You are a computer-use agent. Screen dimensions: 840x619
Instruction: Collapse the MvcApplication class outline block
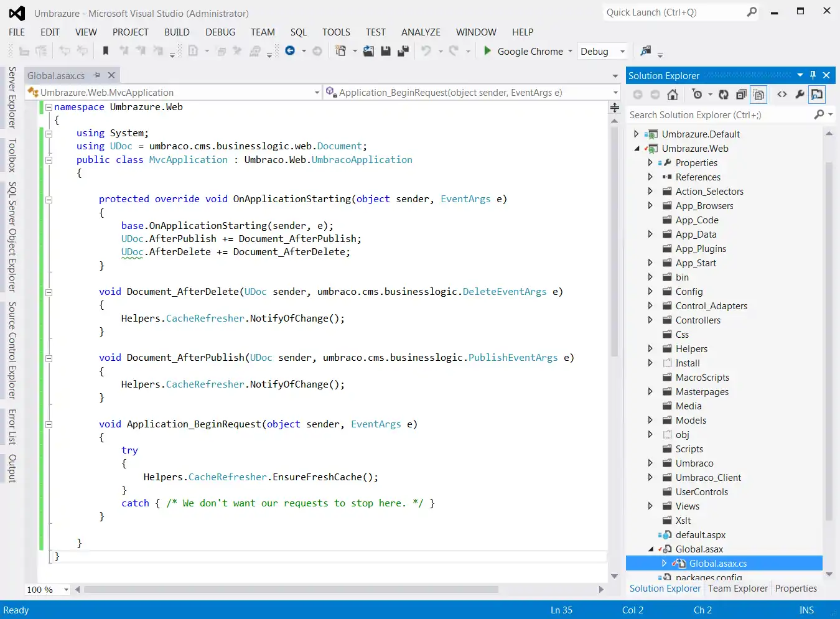pyautogui.click(x=49, y=160)
